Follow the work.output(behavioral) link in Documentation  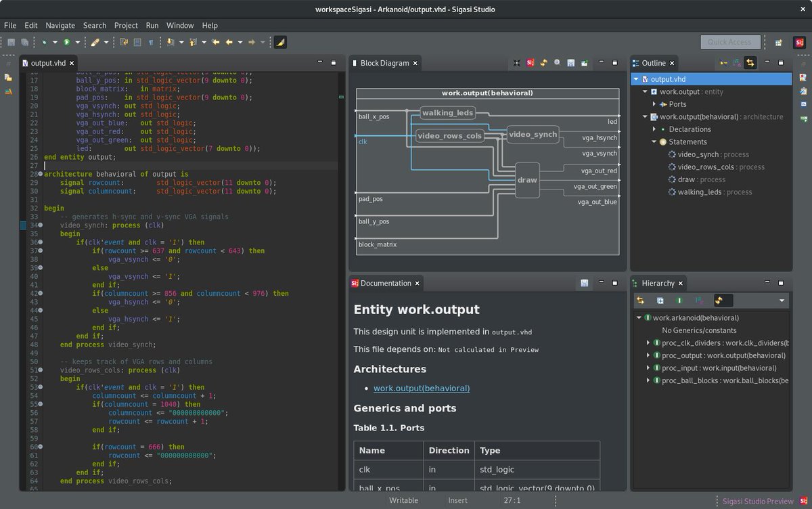(422, 389)
